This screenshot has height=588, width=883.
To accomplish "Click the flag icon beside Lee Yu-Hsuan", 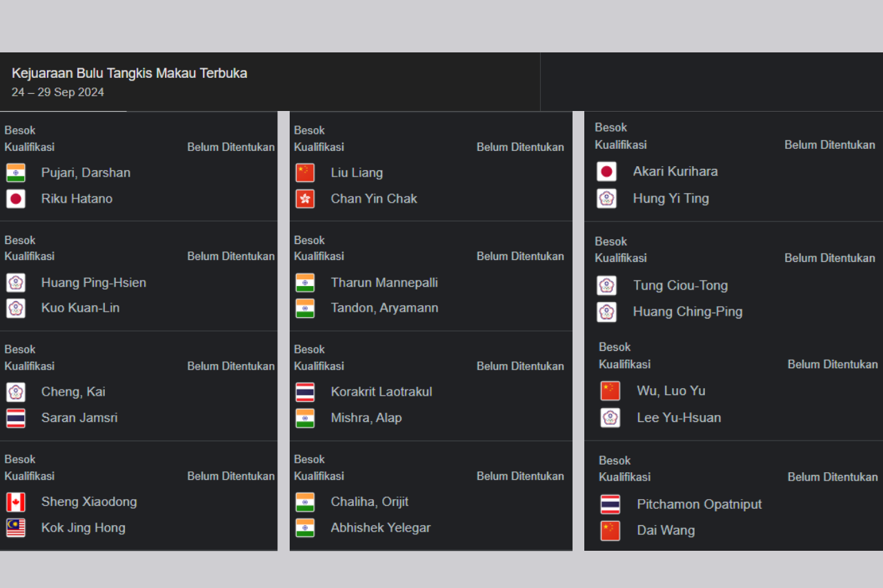I will (x=611, y=418).
